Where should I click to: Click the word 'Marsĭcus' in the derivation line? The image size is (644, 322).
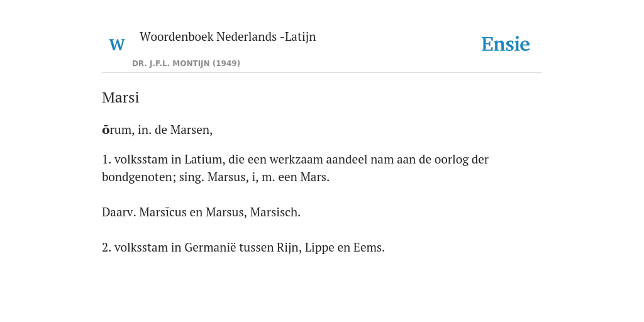(x=163, y=213)
